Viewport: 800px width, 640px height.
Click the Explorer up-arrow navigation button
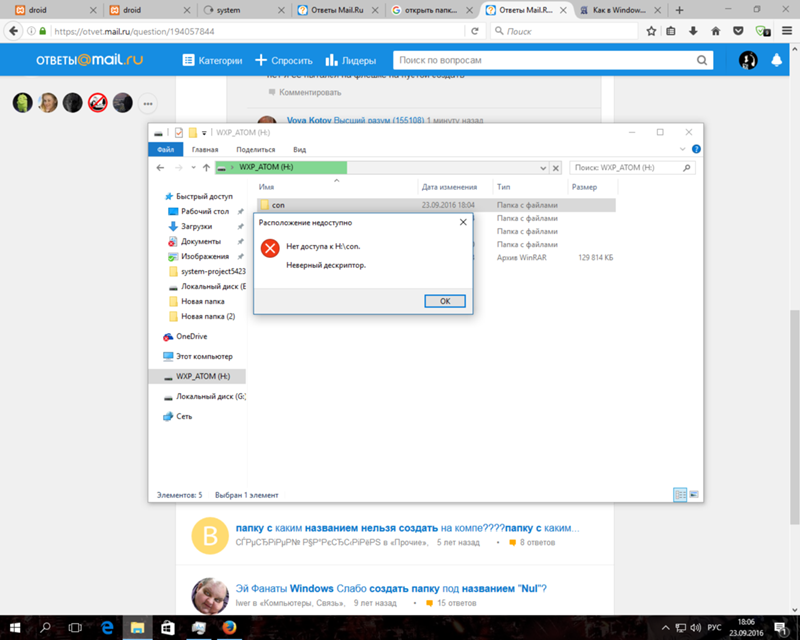[x=206, y=167]
